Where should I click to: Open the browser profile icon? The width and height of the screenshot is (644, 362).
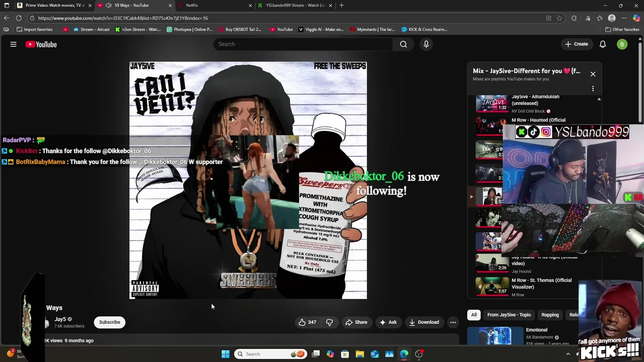[612, 18]
